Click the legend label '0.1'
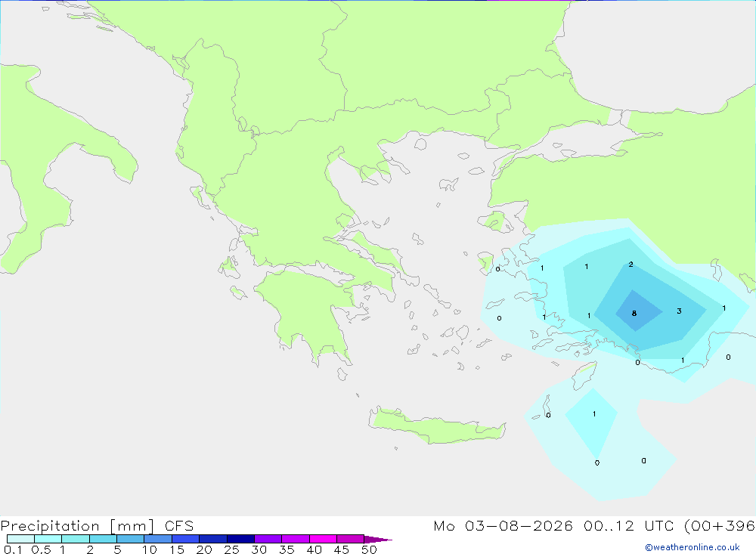The height and width of the screenshot is (554, 756). coord(13,549)
